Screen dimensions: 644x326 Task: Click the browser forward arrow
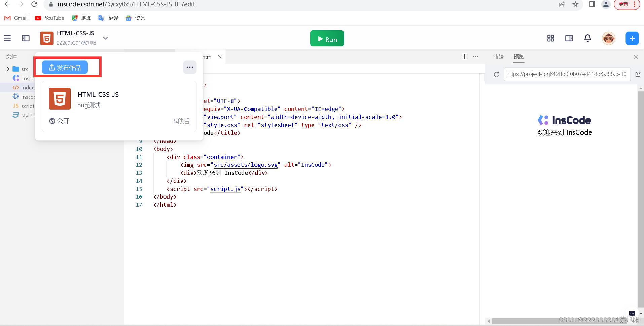pyautogui.click(x=21, y=4)
